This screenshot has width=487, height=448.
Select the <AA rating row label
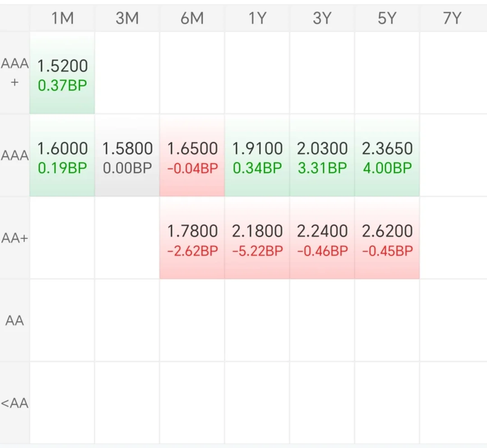tap(15, 403)
